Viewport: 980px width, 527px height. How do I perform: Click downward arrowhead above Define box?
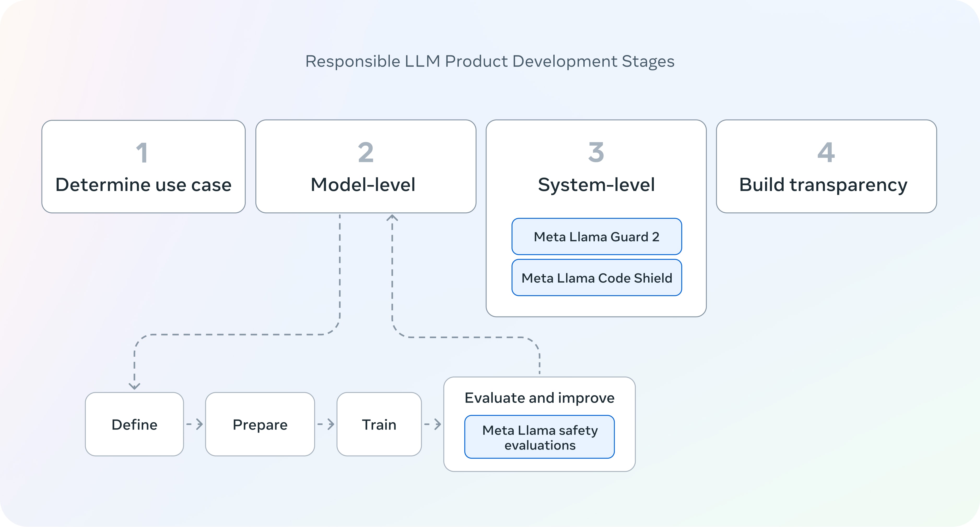pyautogui.click(x=134, y=386)
